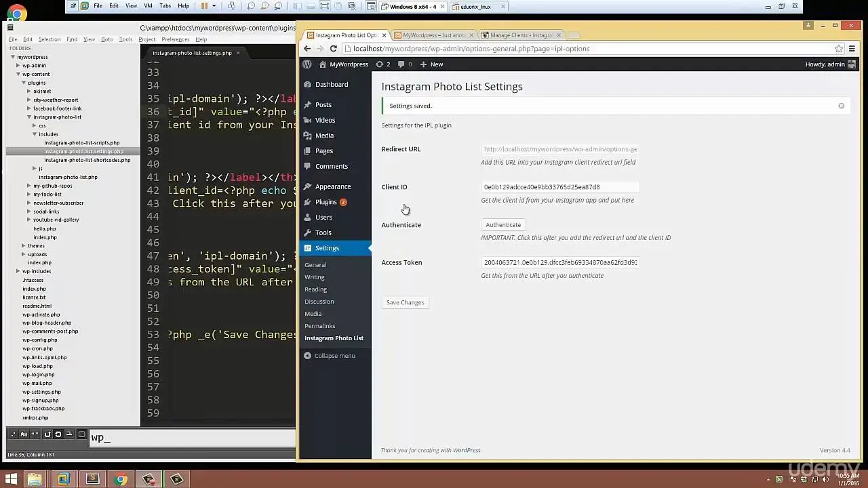Open Media settings submenu
Viewport: 868px width, 488px height.
(x=313, y=314)
